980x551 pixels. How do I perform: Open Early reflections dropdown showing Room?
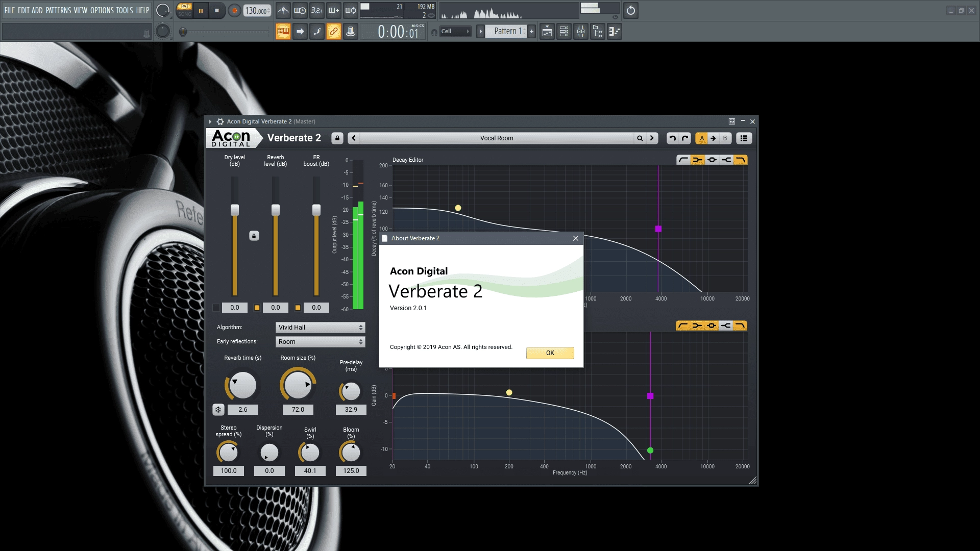tap(321, 342)
